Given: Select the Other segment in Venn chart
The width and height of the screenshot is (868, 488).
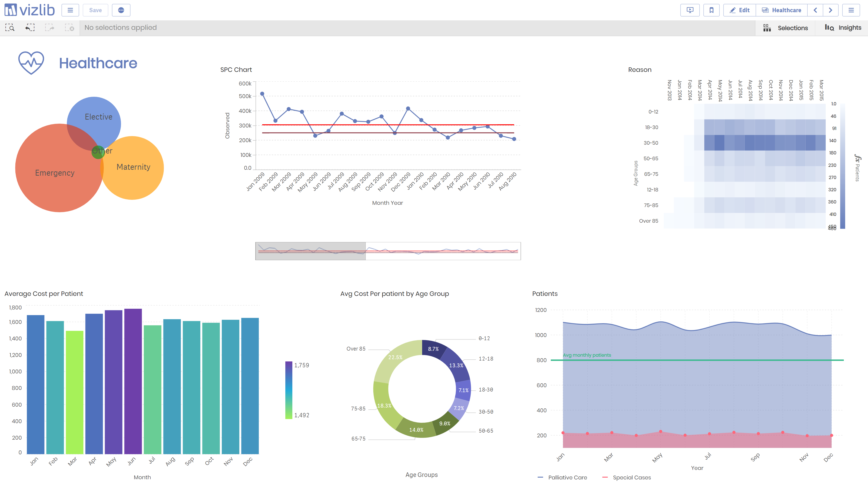Looking at the screenshot, I should [x=98, y=152].
